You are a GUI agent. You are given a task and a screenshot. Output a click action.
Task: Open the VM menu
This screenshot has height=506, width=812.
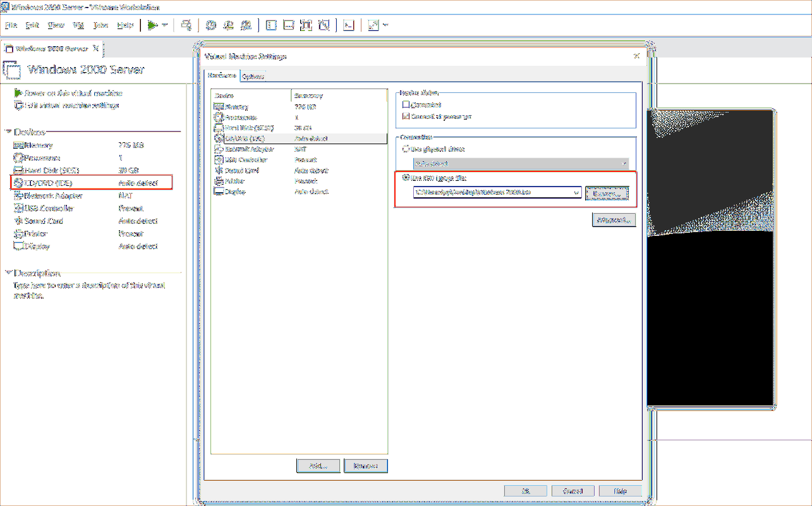point(79,25)
